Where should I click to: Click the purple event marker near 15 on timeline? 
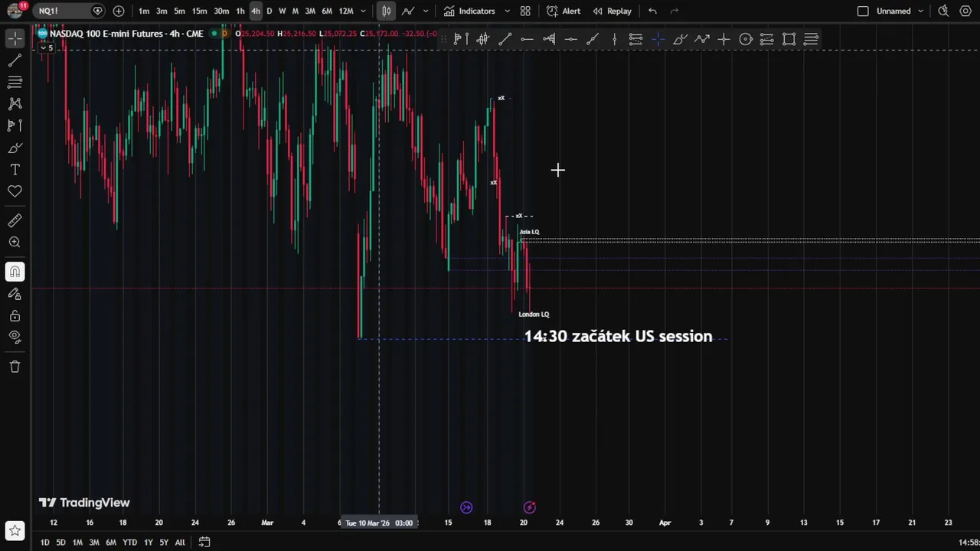point(466,507)
